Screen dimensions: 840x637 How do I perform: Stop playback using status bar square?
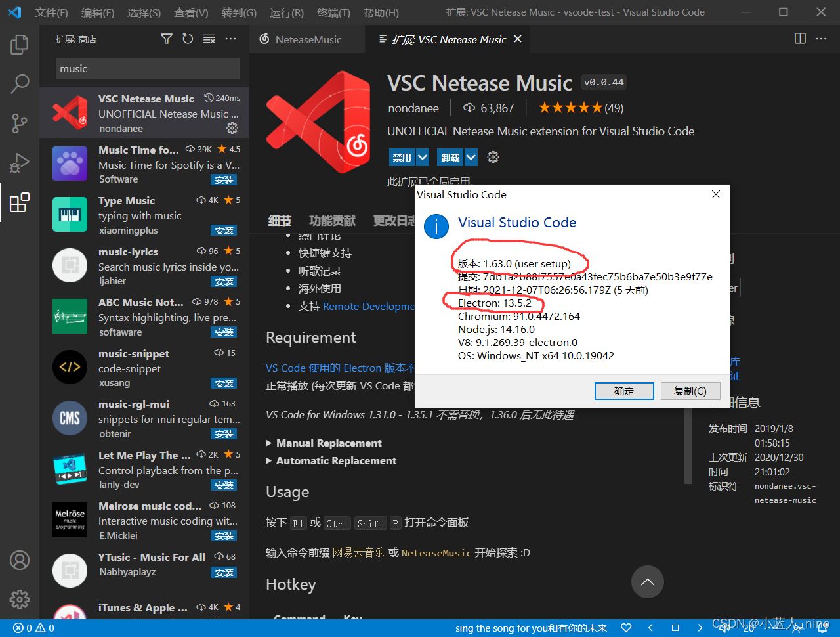tap(675, 628)
